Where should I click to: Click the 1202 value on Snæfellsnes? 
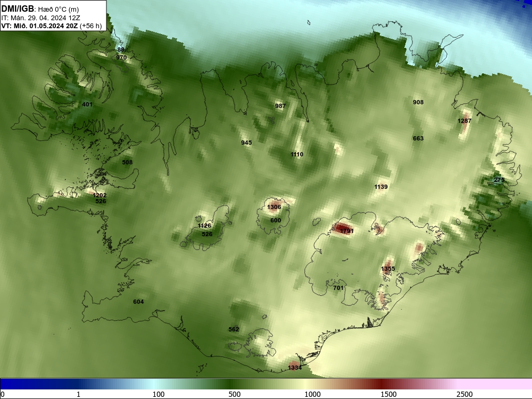point(100,195)
